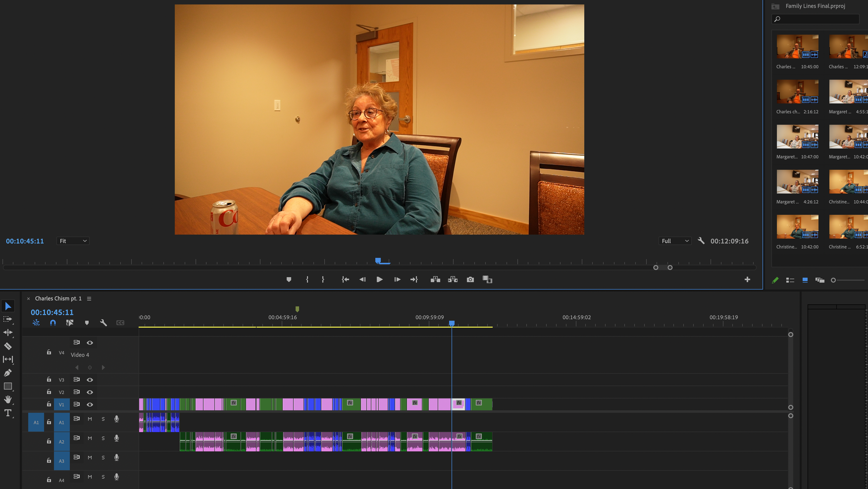Open the Fit zoom level dropdown
This screenshot has height=489, width=868.
(73, 241)
